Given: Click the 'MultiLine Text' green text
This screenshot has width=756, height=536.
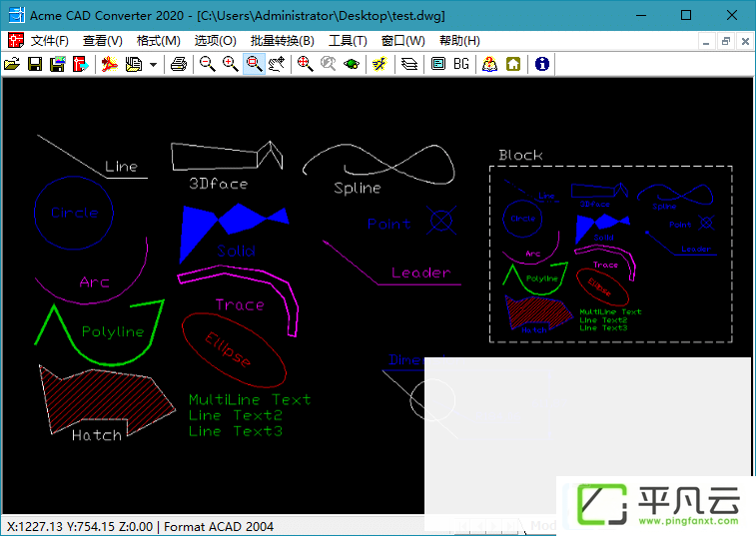Looking at the screenshot, I should point(250,399).
